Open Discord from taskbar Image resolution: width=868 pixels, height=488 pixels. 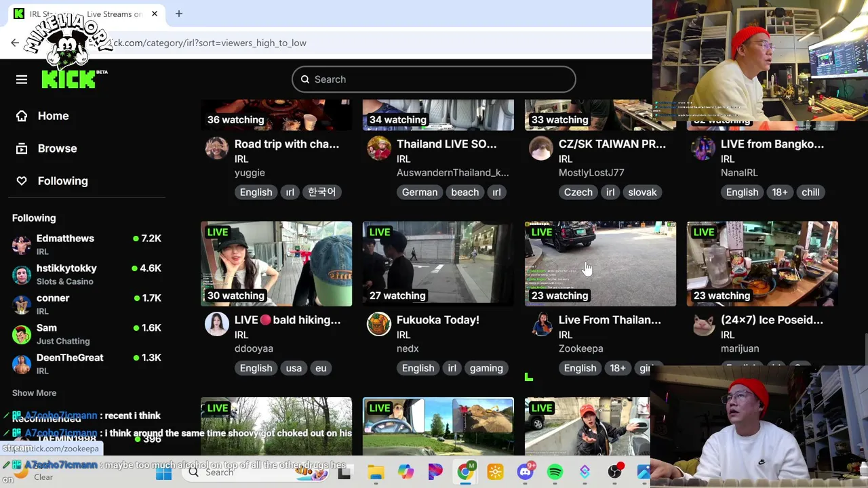[x=526, y=472]
